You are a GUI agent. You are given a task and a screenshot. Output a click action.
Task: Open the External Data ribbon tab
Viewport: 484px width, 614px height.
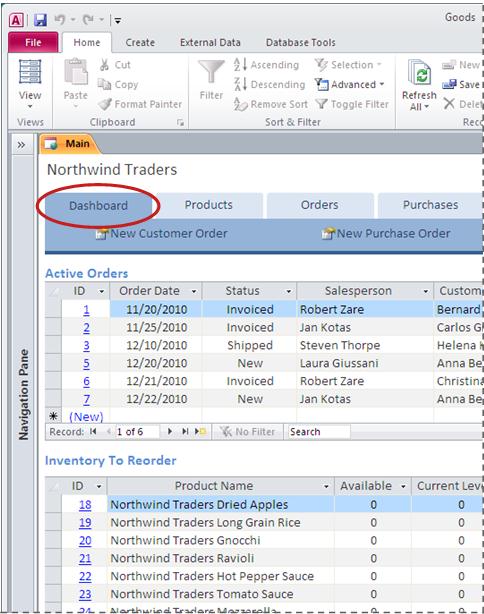coord(210,42)
